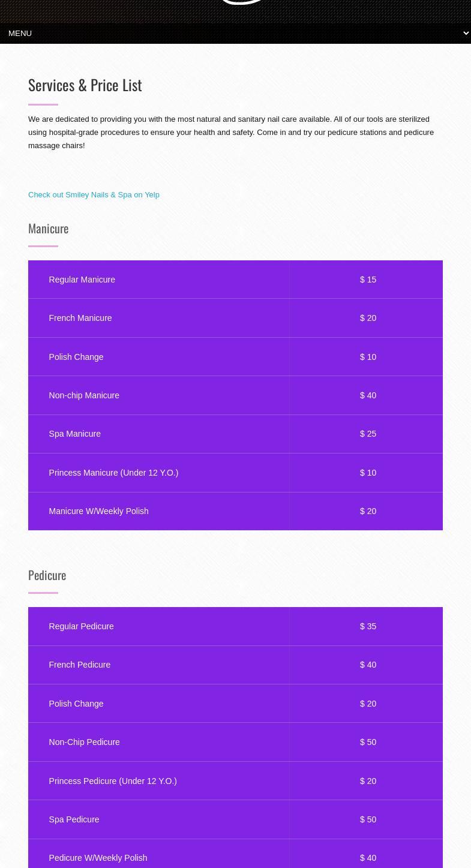Viewport: 471px width, 868px height.
Task: Click the Manicure section heading
Action: point(48,229)
